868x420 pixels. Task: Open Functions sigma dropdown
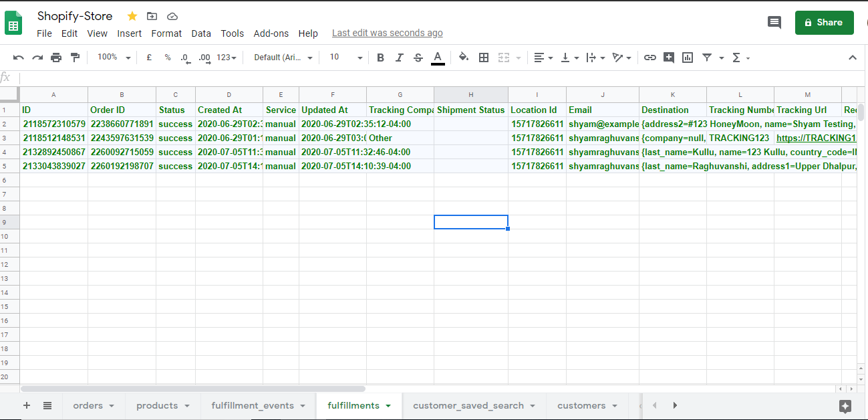[741, 58]
